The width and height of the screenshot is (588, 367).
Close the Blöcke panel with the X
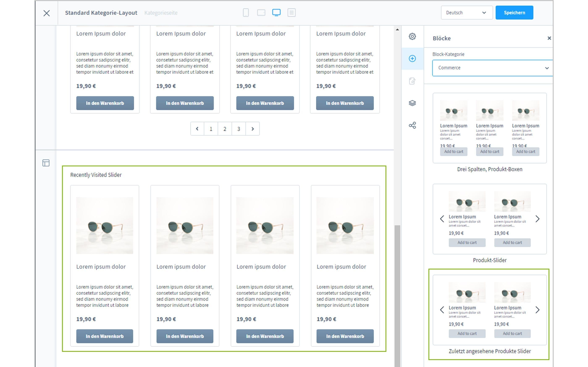(x=549, y=38)
